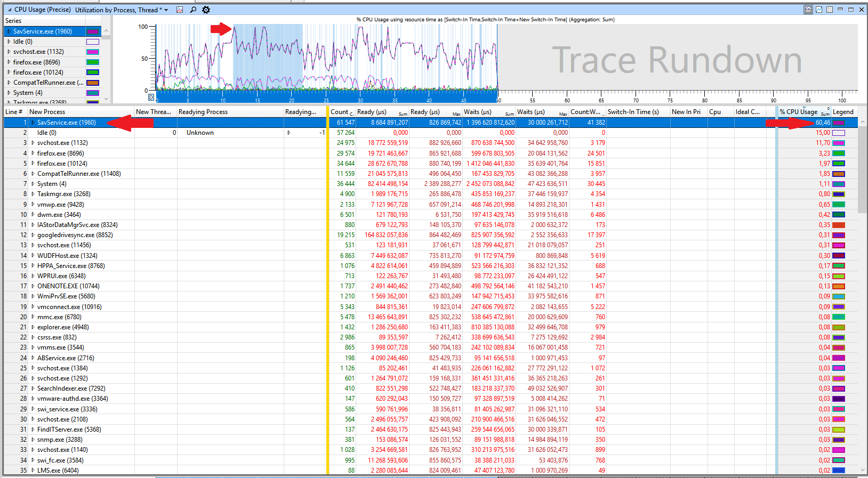Select dwm.exe (3464) row

pos(431,215)
